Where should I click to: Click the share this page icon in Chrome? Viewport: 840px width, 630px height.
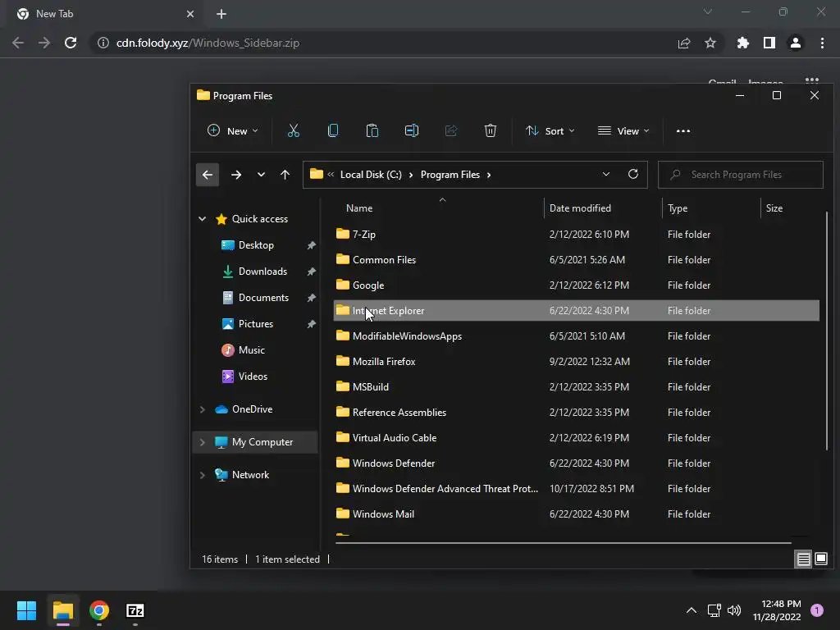point(684,43)
